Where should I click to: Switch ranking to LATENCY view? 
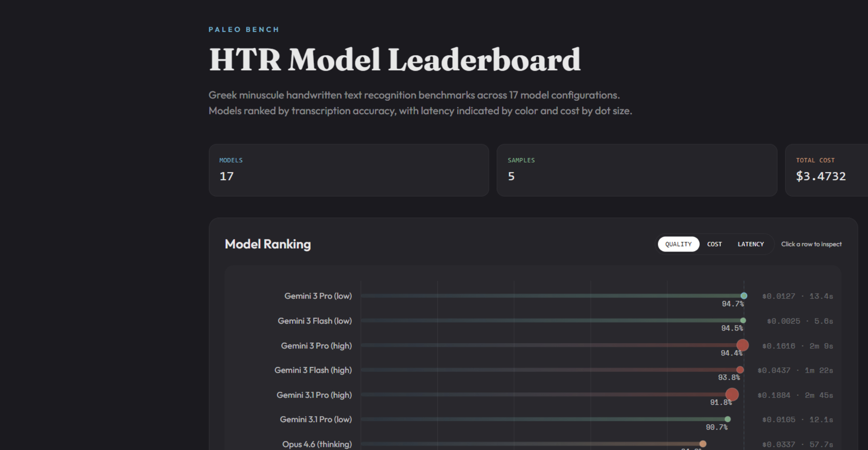(750, 244)
